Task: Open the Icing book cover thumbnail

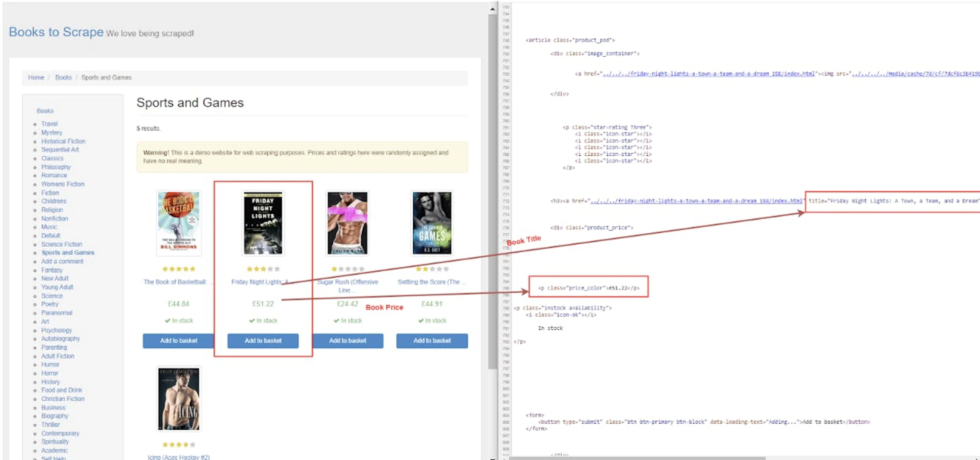Action: click(179, 399)
